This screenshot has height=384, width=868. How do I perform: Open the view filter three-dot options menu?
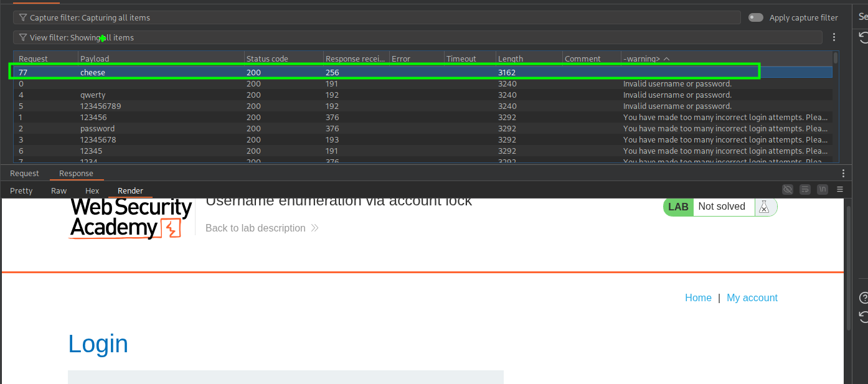(834, 37)
